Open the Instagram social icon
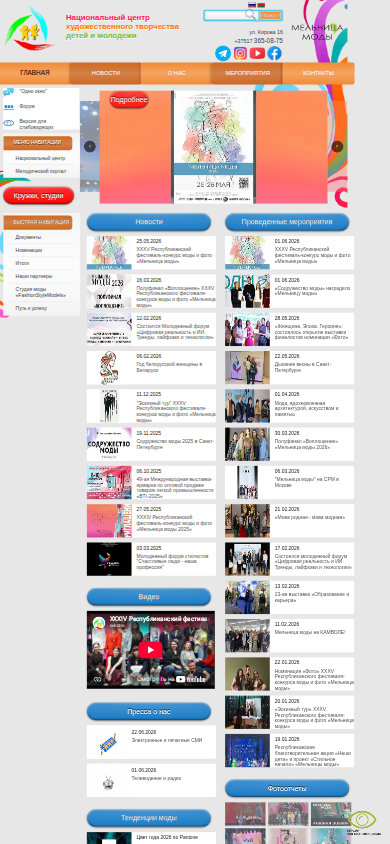Image resolution: width=390 pixels, height=844 pixels. click(x=240, y=53)
